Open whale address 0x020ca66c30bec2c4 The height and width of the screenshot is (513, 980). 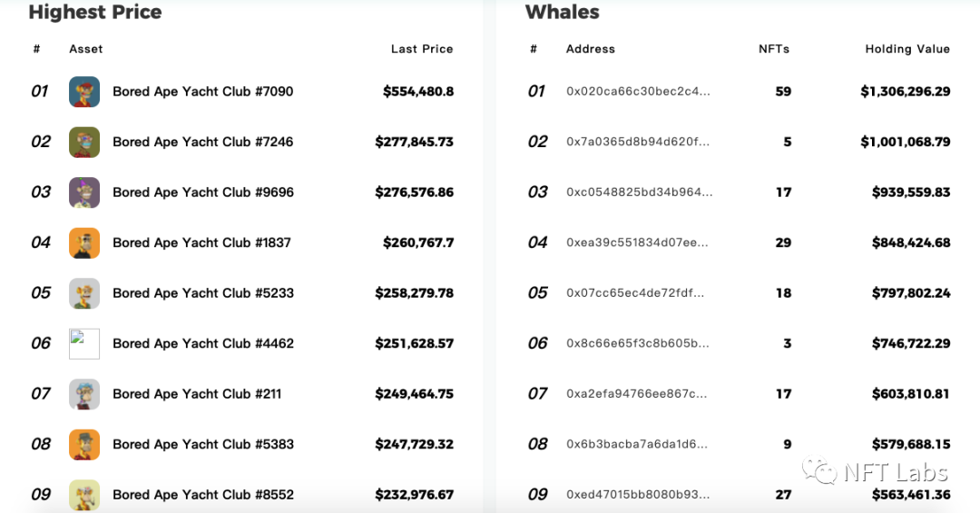tap(638, 92)
